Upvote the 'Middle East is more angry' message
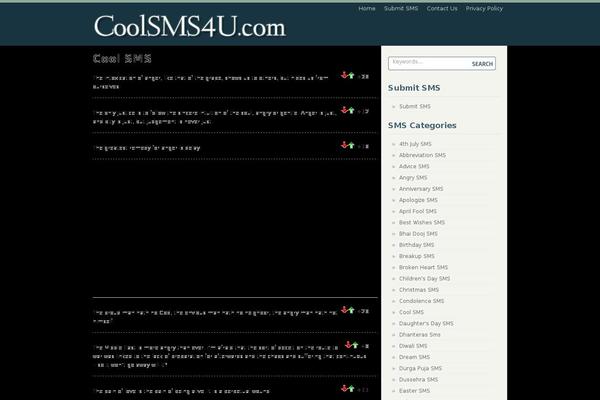Viewport: 600px width, 400px height. pos(355,345)
